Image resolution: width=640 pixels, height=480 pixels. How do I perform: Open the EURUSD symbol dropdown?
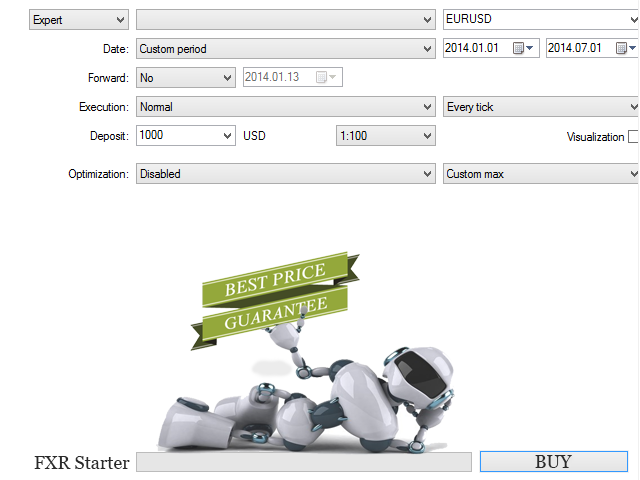pyautogui.click(x=541, y=19)
